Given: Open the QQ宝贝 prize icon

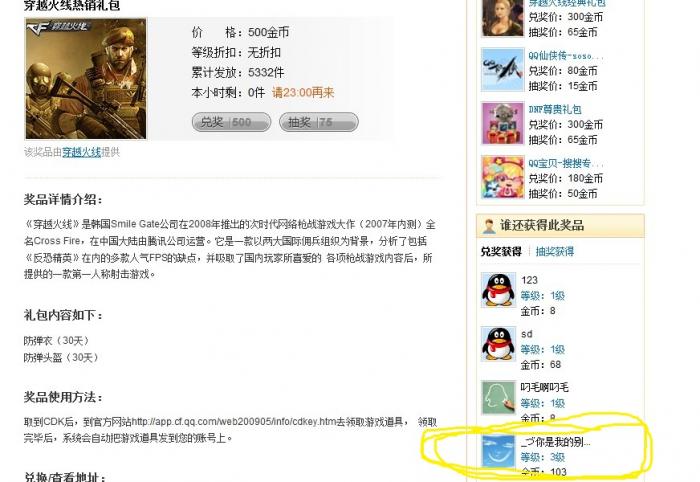Looking at the screenshot, I should pos(503,177).
